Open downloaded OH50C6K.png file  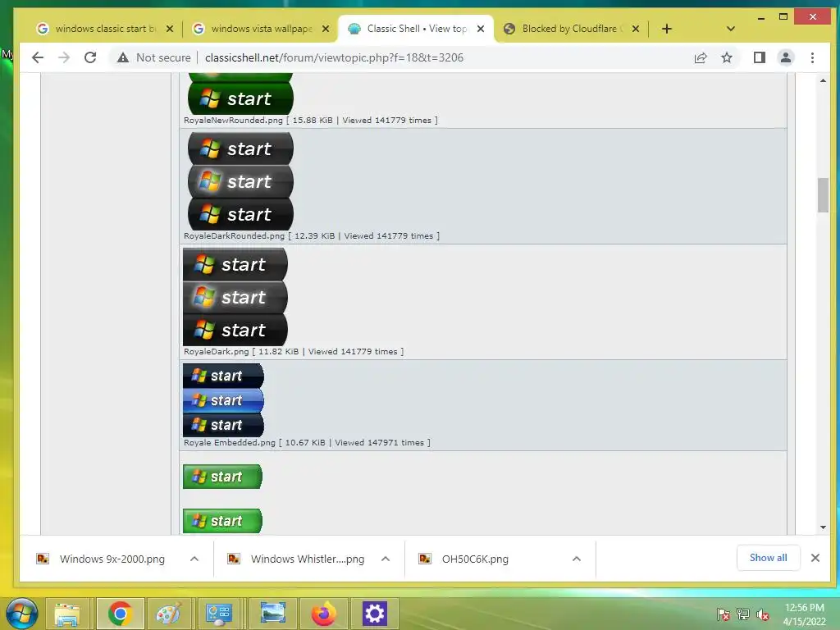coord(464,559)
